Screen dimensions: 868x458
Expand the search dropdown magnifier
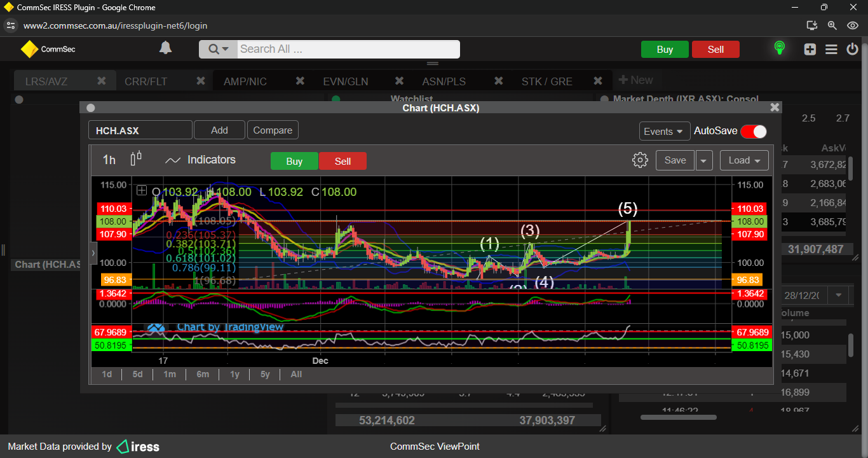pyautogui.click(x=218, y=50)
